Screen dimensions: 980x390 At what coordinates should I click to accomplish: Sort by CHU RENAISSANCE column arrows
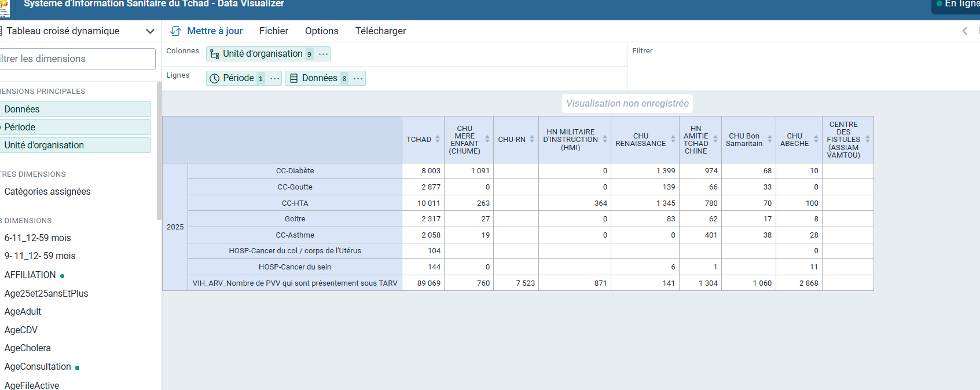tap(673, 139)
